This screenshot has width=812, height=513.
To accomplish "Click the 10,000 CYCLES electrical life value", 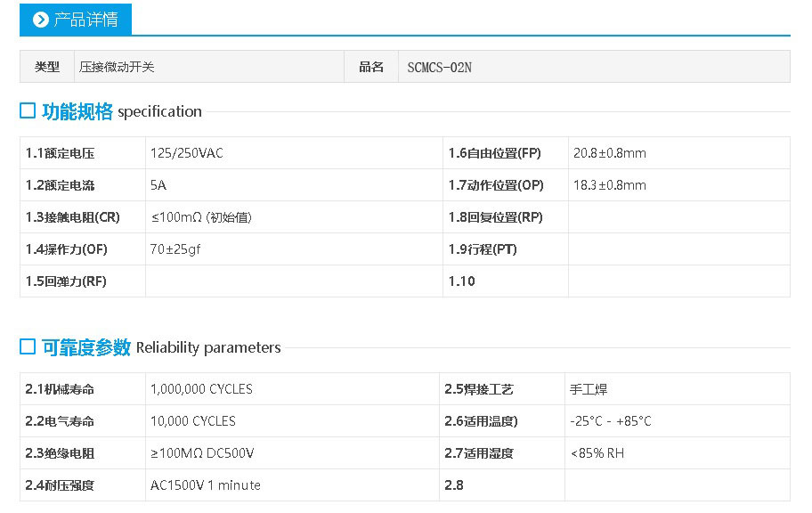I will click(193, 421).
